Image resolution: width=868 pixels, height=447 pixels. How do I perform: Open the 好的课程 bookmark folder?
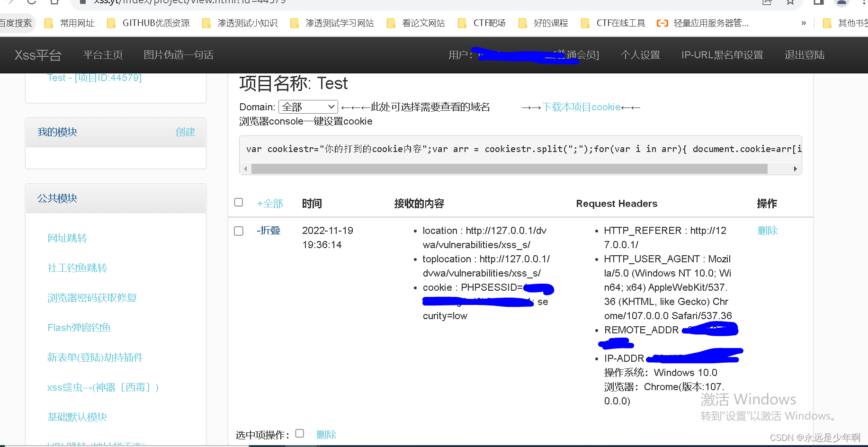point(543,23)
